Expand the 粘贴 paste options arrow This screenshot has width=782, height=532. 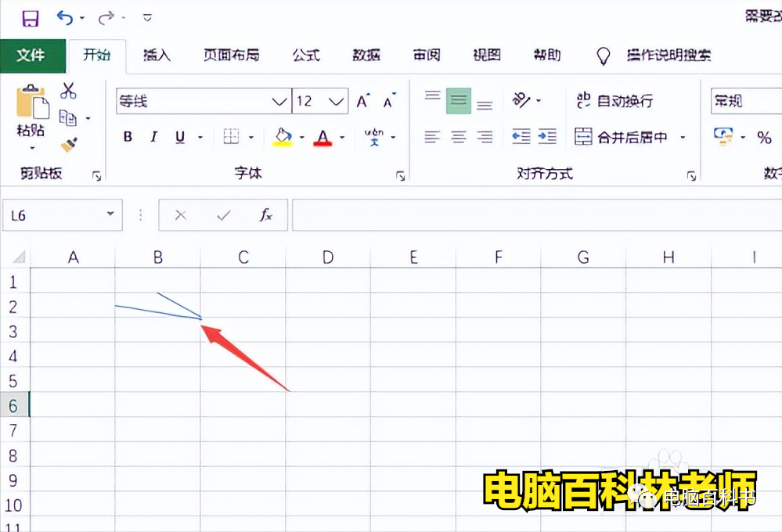click(32, 148)
